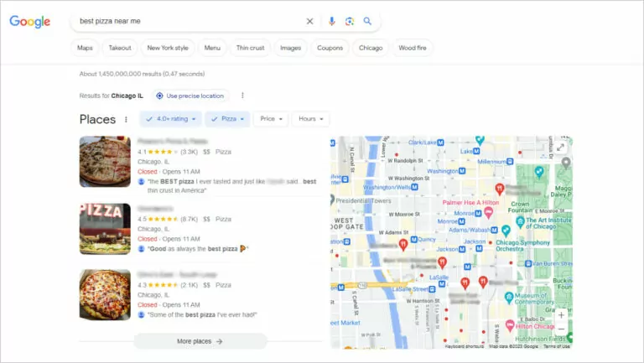Click the Use precise location button

tap(190, 96)
